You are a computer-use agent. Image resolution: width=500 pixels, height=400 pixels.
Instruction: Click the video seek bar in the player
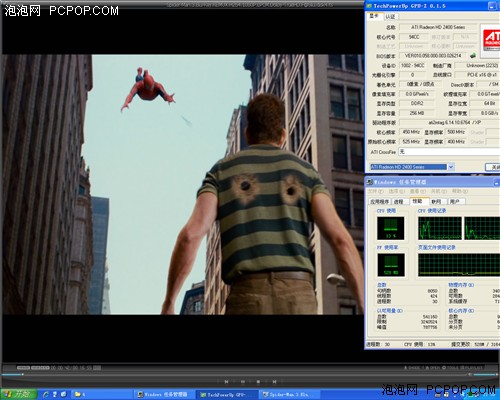250,374
